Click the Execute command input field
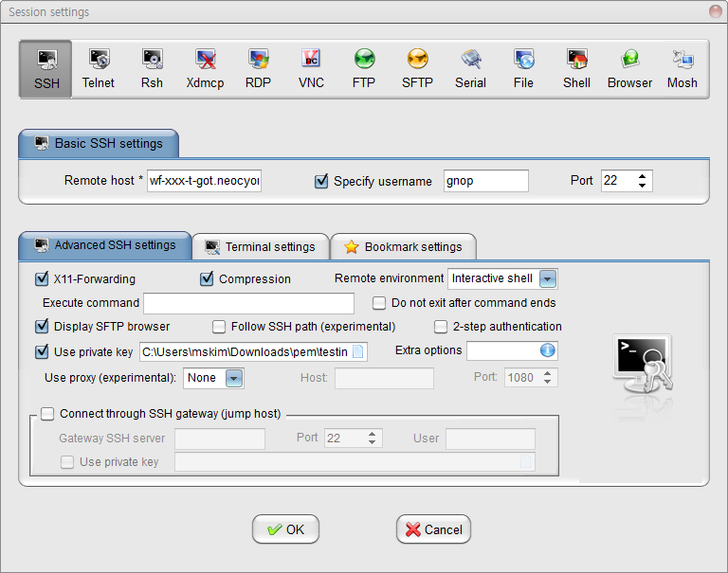This screenshot has width=728, height=573. (249, 303)
